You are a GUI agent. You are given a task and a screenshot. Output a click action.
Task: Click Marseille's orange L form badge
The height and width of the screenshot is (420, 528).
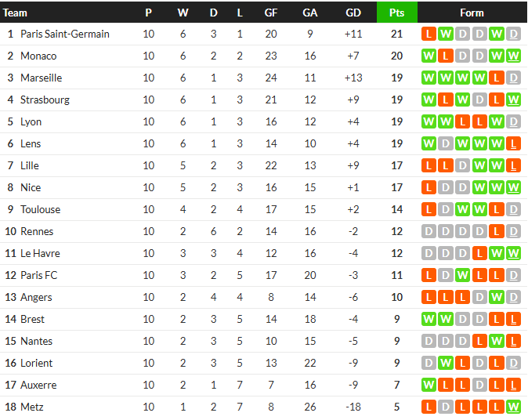(496, 78)
